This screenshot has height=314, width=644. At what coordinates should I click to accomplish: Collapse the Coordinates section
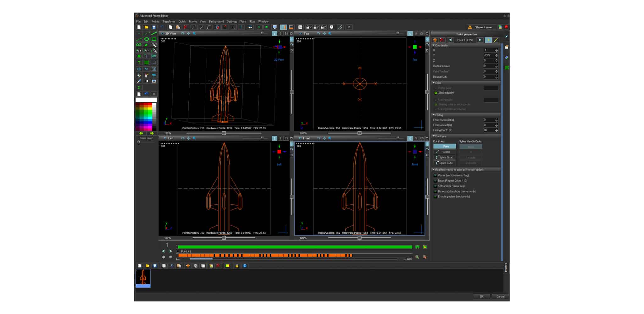tap(434, 46)
